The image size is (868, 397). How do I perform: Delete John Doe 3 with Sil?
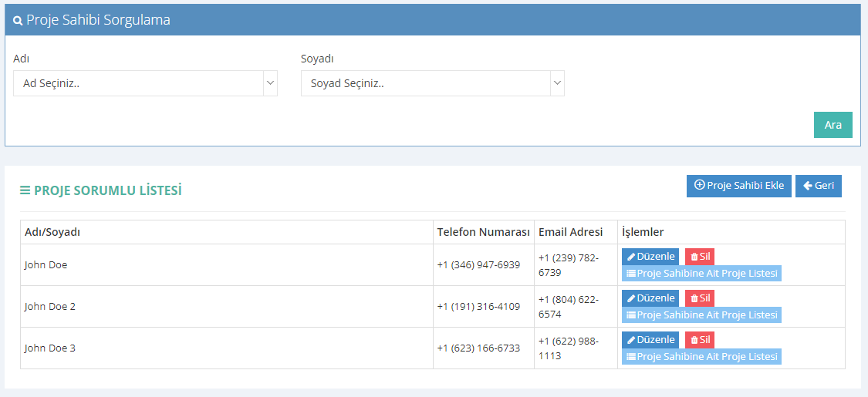coord(700,340)
